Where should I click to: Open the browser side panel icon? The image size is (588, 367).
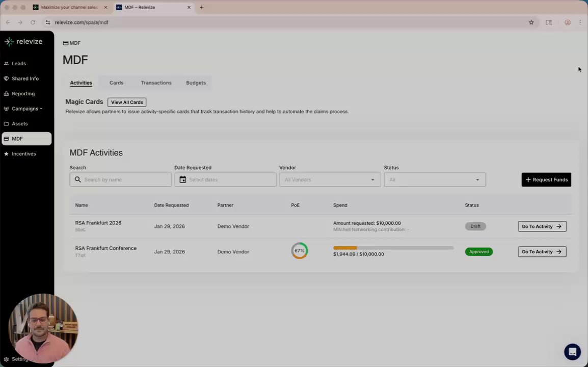(x=549, y=22)
